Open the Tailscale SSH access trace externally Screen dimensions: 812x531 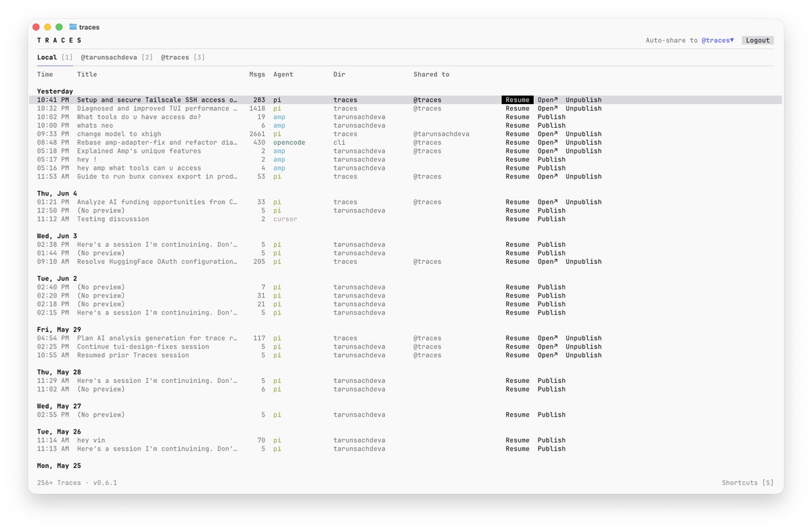point(548,100)
